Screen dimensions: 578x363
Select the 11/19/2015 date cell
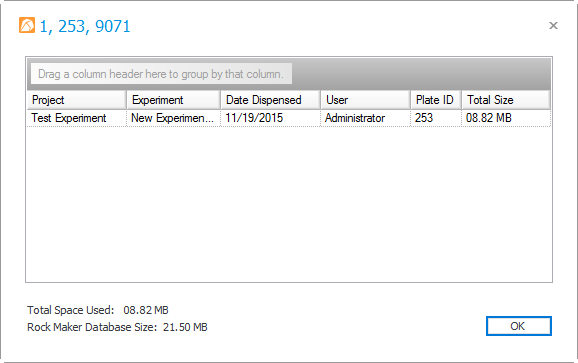270,118
